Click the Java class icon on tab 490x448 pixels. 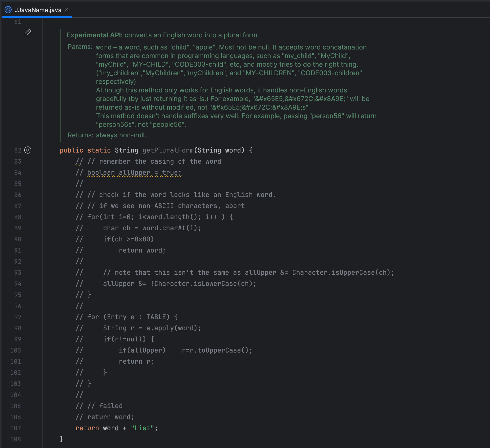pyautogui.click(x=8, y=10)
